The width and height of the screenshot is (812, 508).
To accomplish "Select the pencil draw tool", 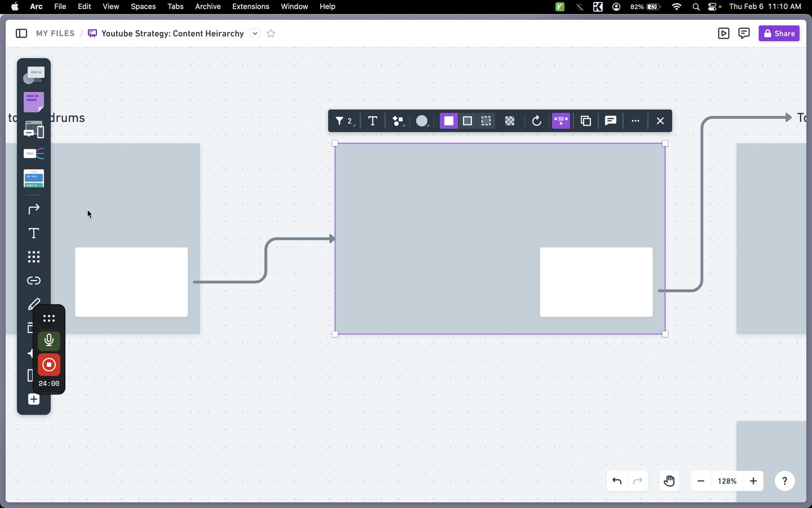I will [x=33, y=304].
